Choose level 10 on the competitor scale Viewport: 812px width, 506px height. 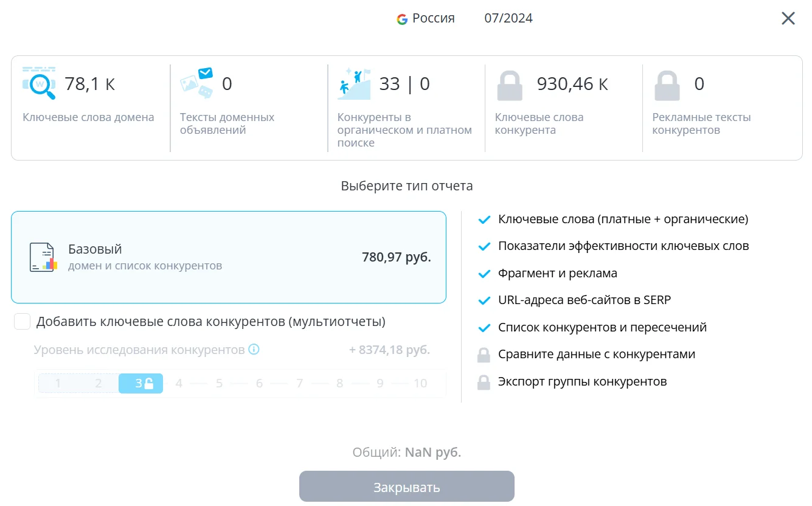[x=420, y=383]
